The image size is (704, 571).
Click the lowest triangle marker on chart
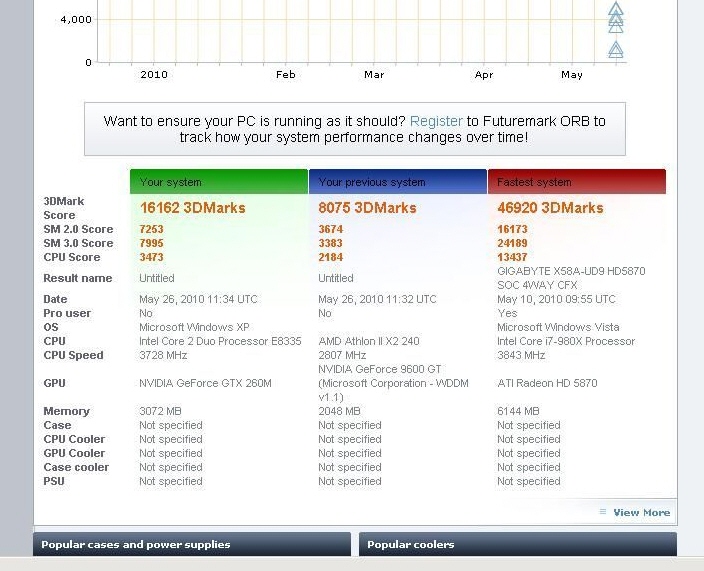point(616,50)
